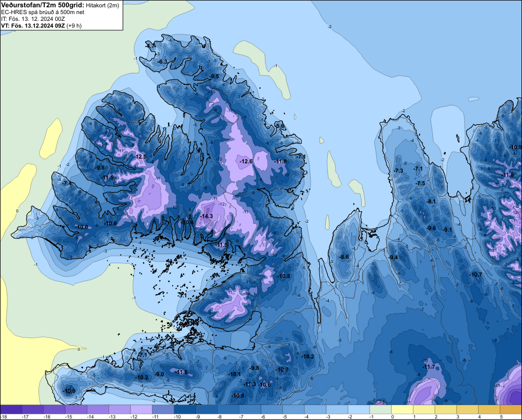Click the -11.7 temperature value
The width and height of the screenshot is (522, 420).
(x=429, y=367)
